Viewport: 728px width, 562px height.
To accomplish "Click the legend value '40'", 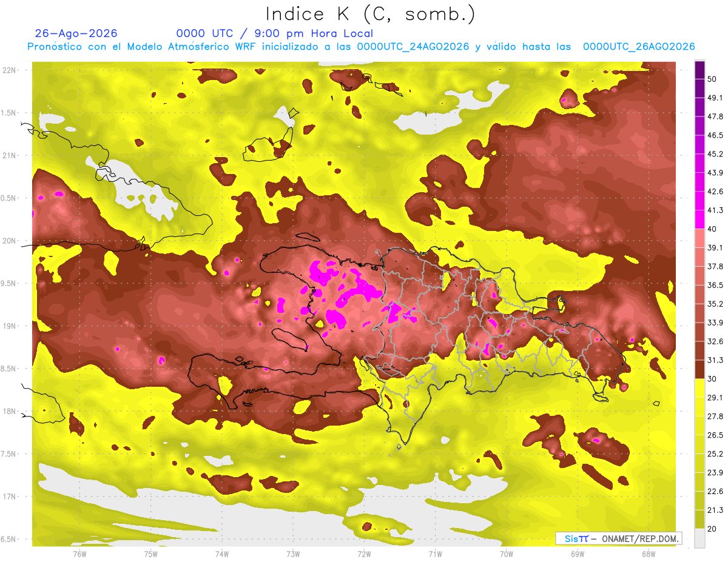I will tap(712, 229).
